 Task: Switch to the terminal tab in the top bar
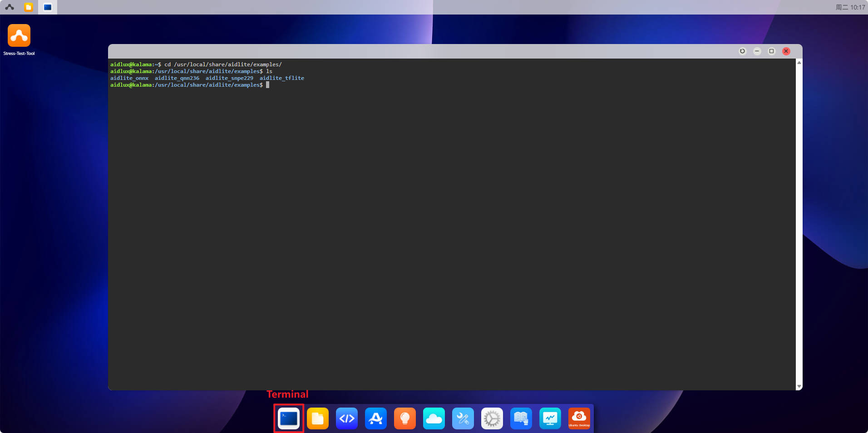click(48, 7)
